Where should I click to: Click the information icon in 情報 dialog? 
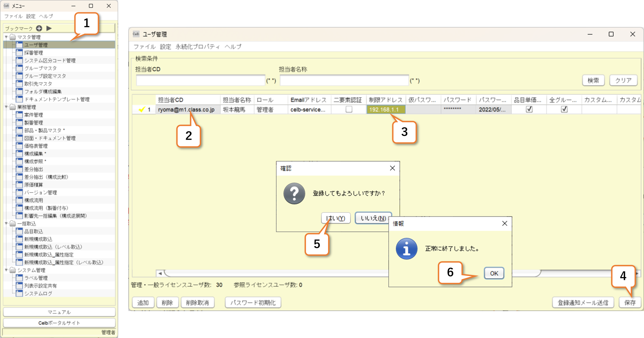pyautogui.click(x=406, y=249)
